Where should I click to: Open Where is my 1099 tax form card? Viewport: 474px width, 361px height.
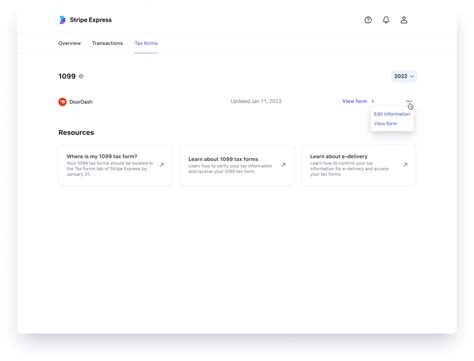click(115, 165)
